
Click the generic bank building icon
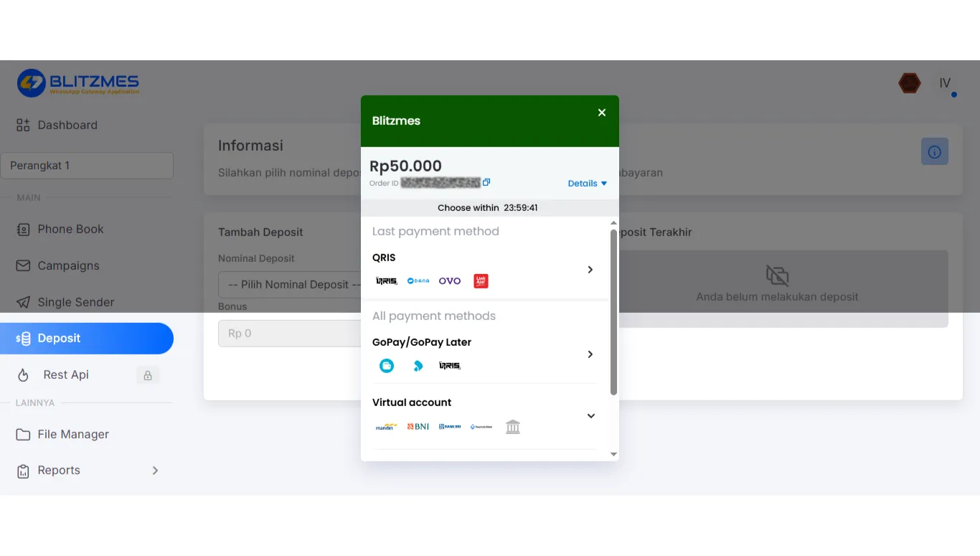pos(513,427)
